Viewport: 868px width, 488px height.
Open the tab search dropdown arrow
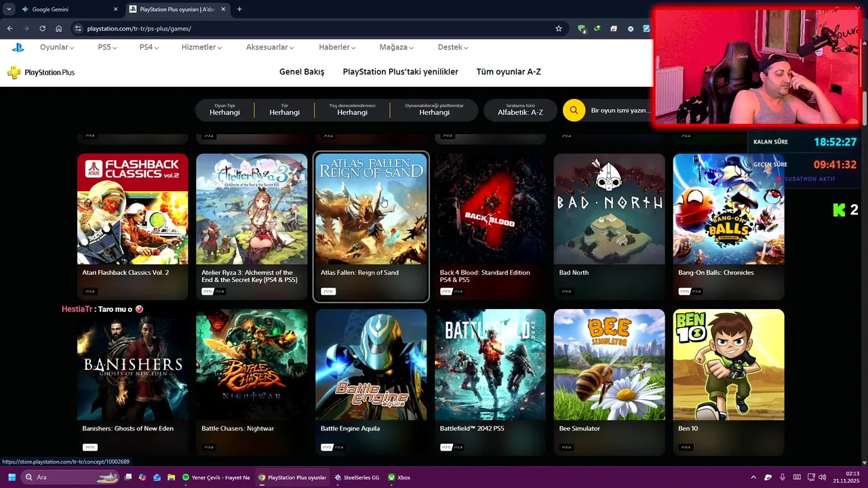(x=9, y=9)
